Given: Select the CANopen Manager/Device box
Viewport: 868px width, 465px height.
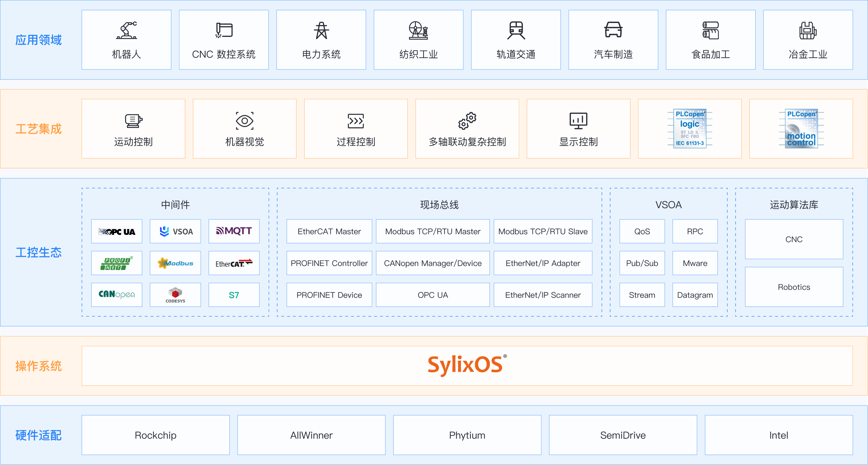Looking at the screenshot, I should point(433,263).
